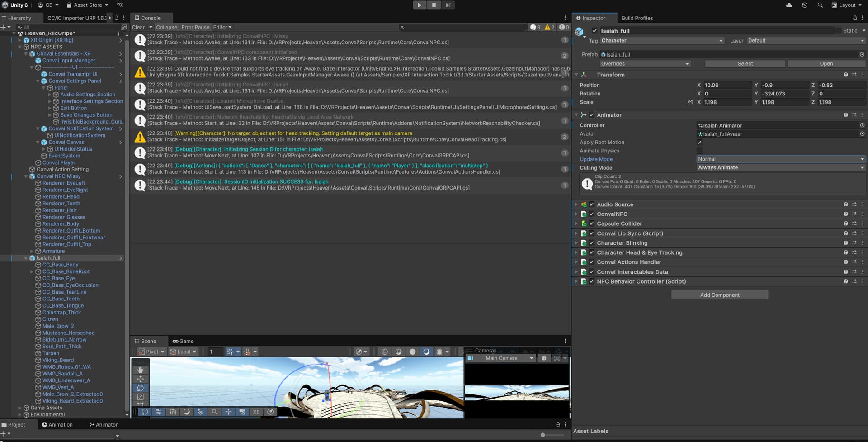Toggle the Static checkbox in Inspector
The image size is (868, 442).
click(839, 31)
